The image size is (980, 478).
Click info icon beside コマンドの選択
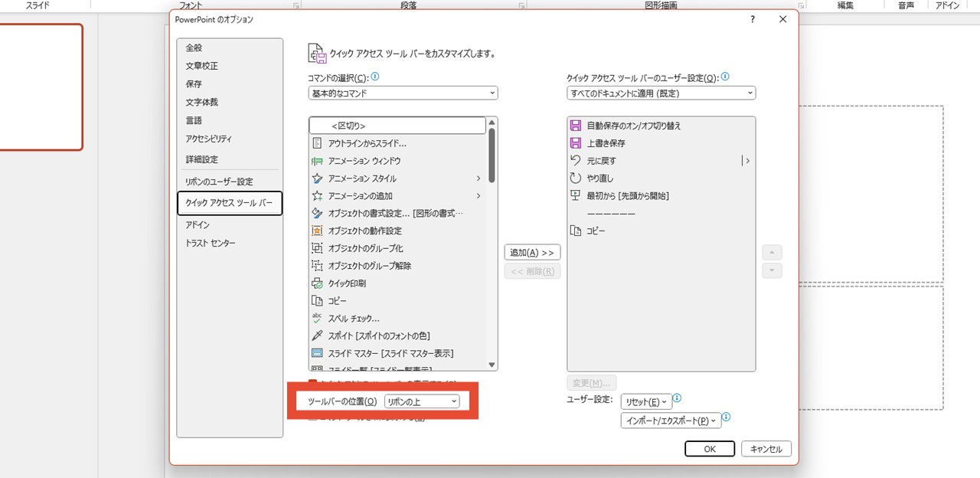pos(375,77)
